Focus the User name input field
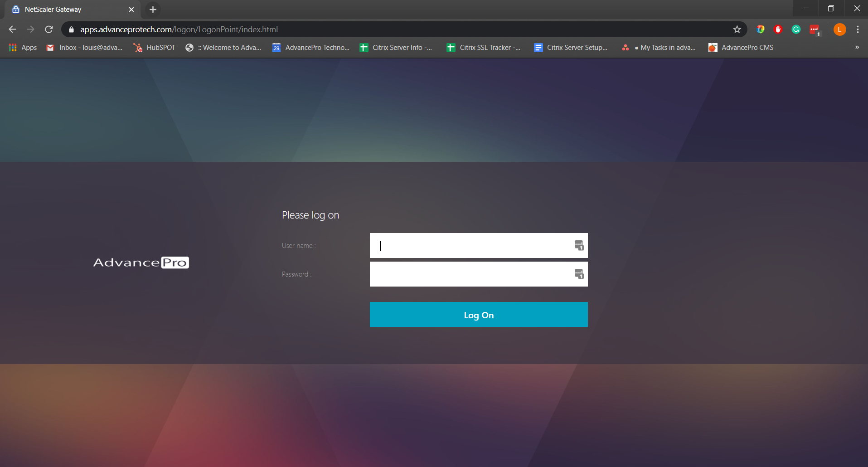This screenshot has width=868, height=467. click(471, 245)
